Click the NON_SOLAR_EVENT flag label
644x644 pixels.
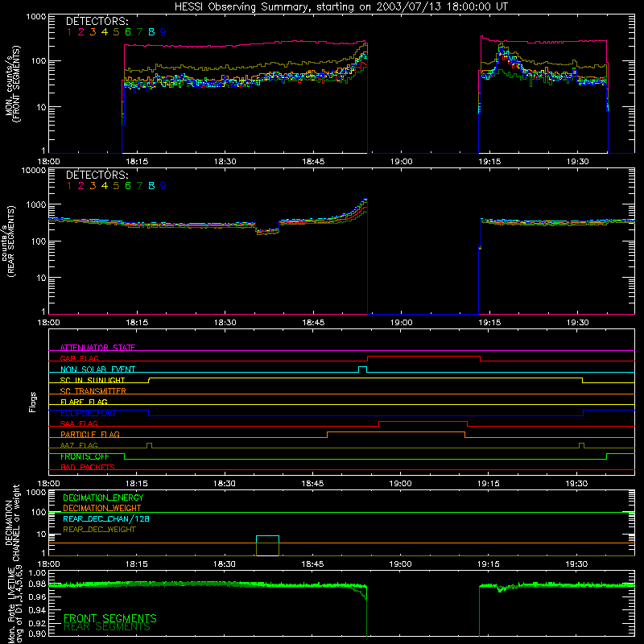tap(97, 369)
